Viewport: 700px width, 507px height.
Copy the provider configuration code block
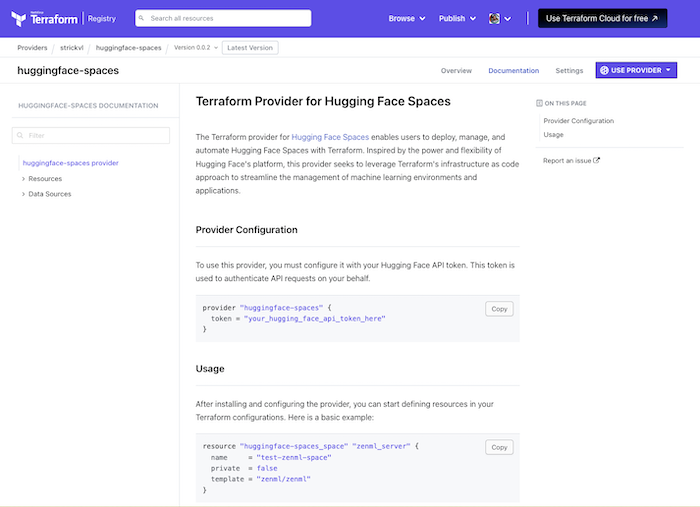(499, 309)
